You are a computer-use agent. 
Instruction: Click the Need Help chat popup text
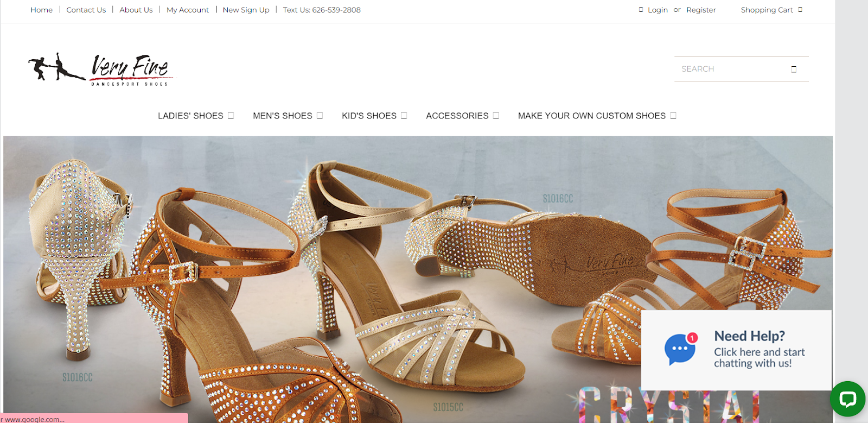click(x=759, y=350)
